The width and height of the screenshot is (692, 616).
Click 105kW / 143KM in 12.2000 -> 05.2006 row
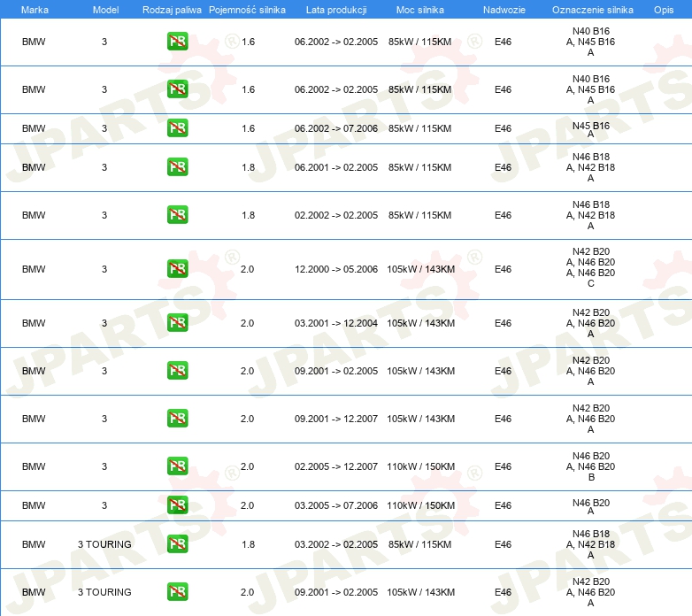click(x=420, y=269)
